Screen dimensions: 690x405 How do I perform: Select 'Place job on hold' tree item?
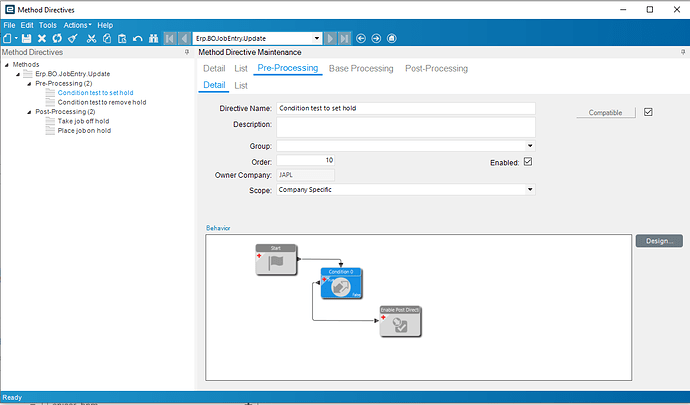84,131
